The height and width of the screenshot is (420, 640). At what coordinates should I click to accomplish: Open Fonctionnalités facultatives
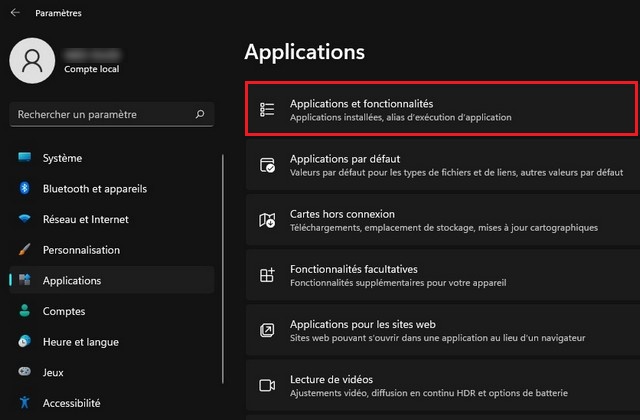tap(442, 275)
